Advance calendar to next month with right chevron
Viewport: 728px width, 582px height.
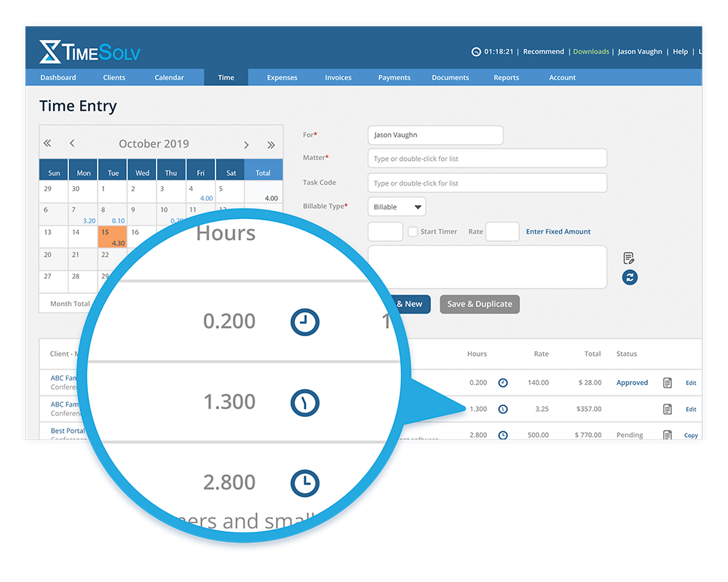coord(246,144)
